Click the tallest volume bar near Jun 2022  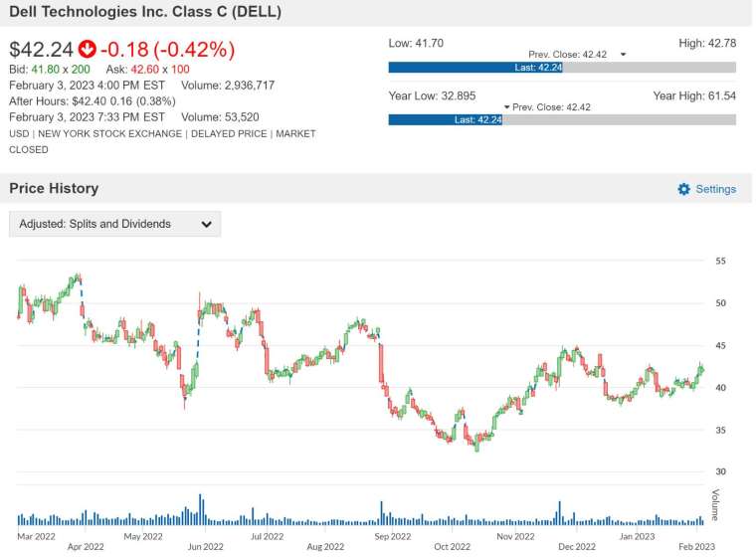(200, 509)
